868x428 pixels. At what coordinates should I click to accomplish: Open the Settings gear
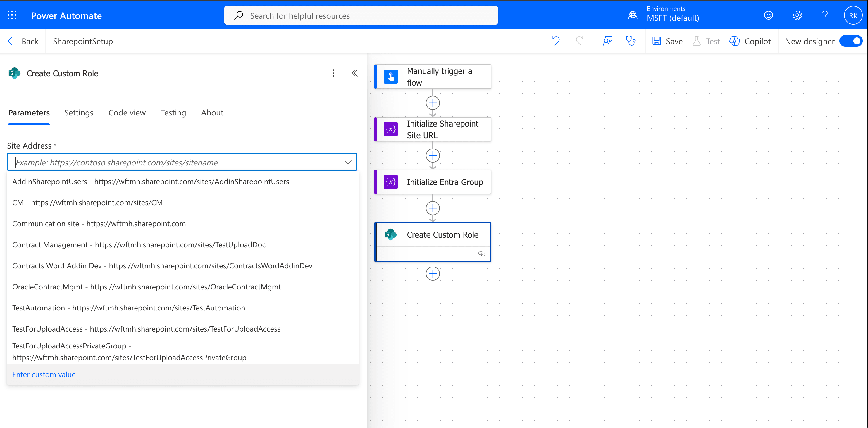pos(797,15)
